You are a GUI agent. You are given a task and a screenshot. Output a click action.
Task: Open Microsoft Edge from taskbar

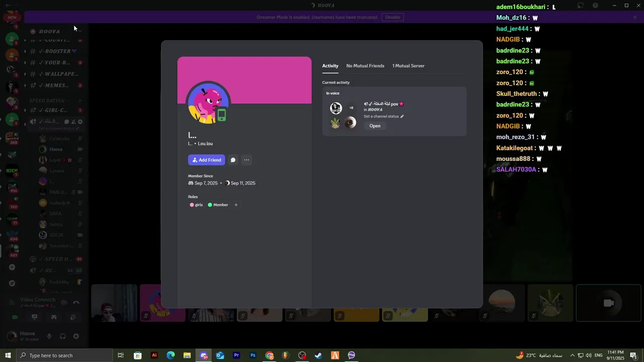pyautogui.click(x=171, y=355)
